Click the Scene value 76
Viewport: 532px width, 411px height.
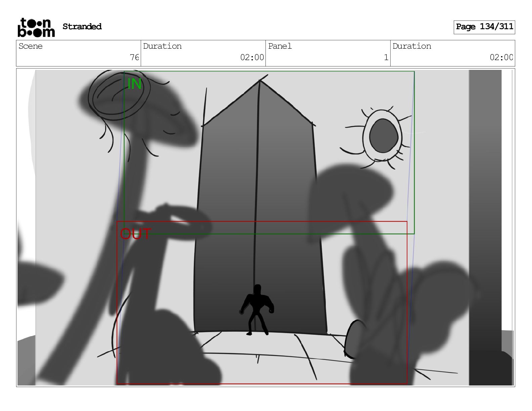(134, 57)
